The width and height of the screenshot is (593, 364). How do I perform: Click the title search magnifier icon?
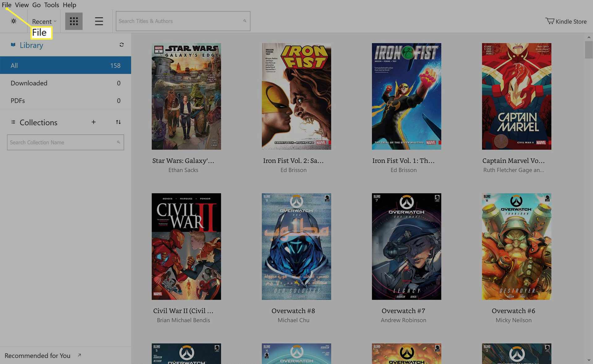[245, 21]
